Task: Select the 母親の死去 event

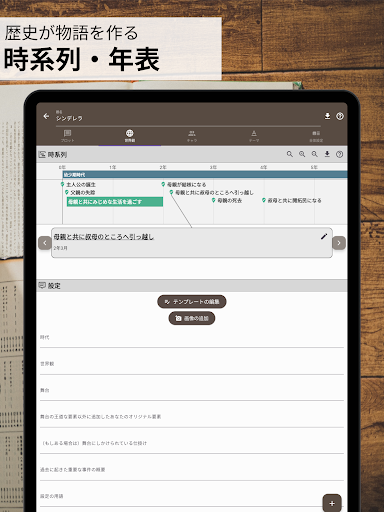Action: [227, 200]
